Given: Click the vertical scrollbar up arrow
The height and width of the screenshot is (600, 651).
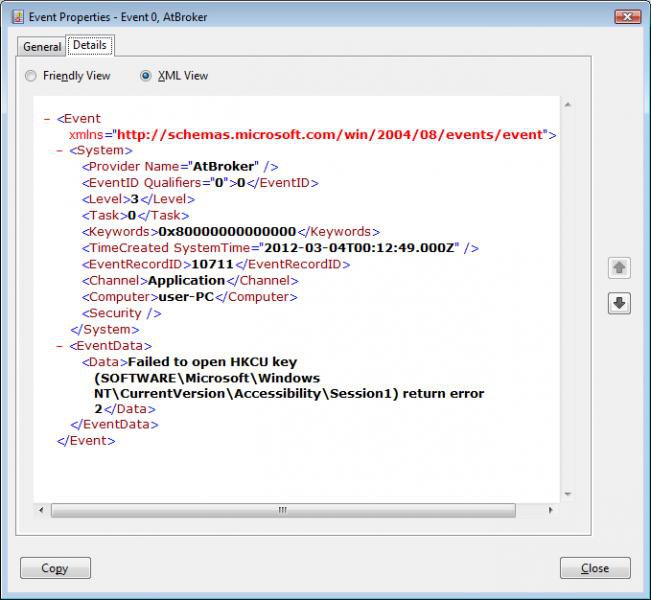Looking at the screenshot, I should pos(568,105).
